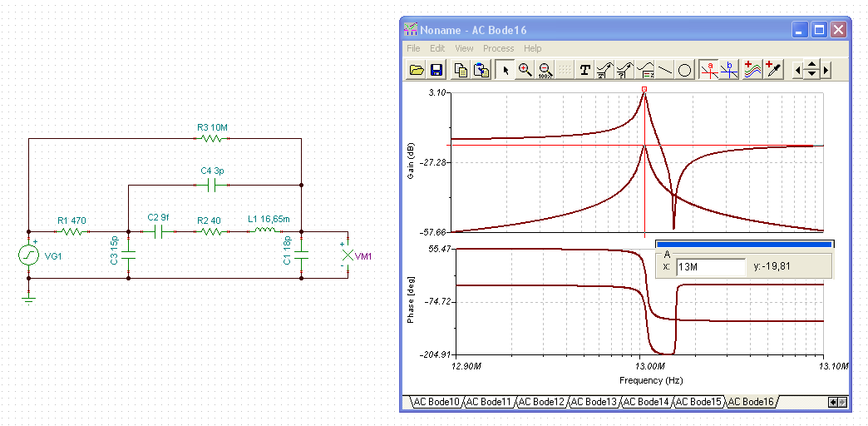Switch to the AC Bode10 tab
The image size is (868, 426).
(436, 402)
